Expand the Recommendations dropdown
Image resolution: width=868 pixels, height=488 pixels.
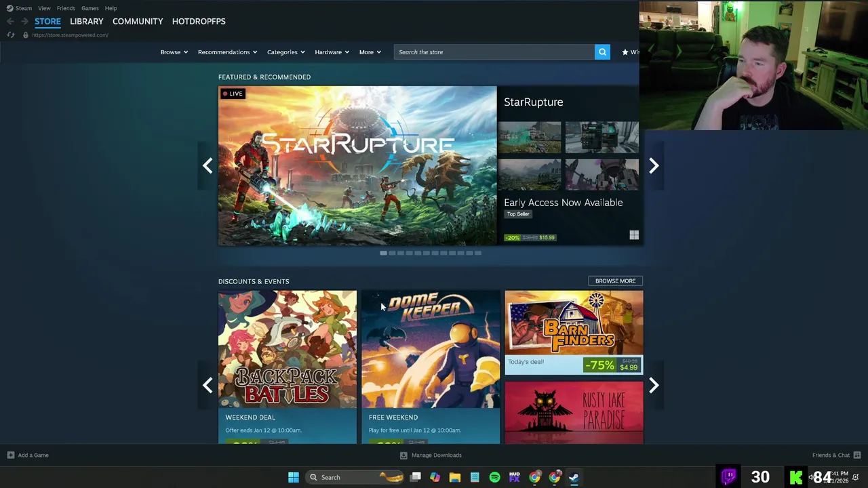click(227, 52)
